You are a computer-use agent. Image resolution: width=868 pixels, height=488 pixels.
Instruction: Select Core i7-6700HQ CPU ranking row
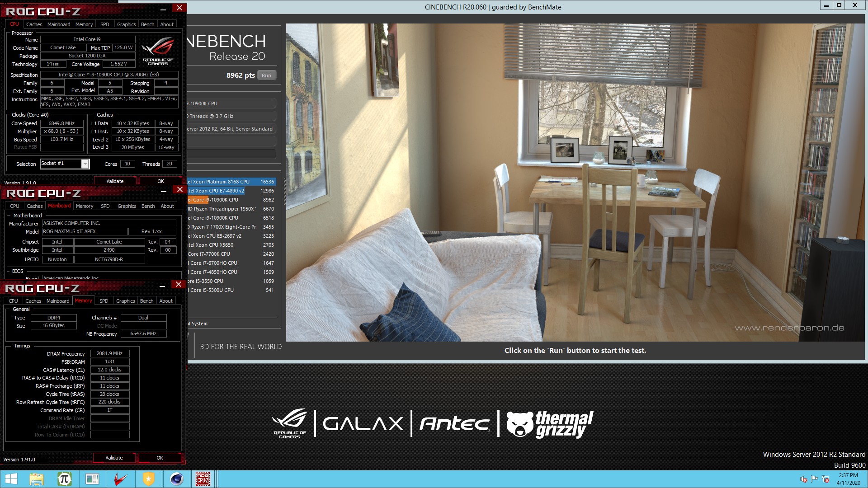[231, 263]
